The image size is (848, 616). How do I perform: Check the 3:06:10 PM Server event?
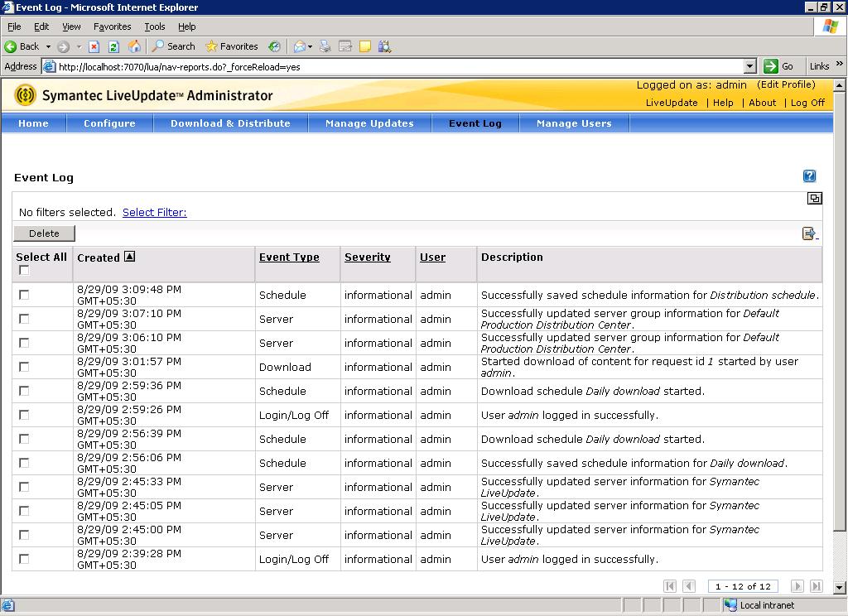coord(24,343)
